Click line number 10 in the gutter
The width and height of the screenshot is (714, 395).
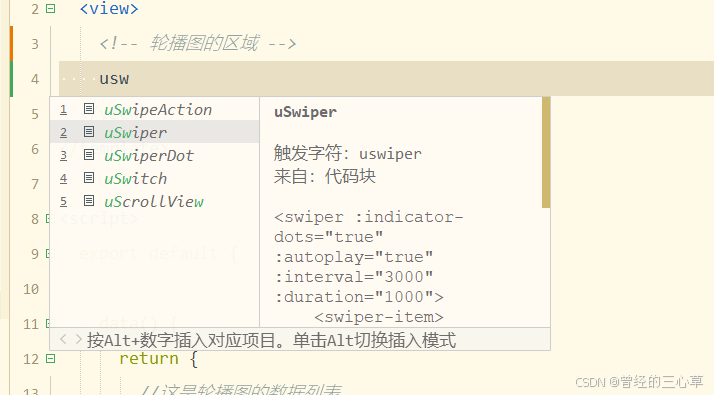pos(31,289)
